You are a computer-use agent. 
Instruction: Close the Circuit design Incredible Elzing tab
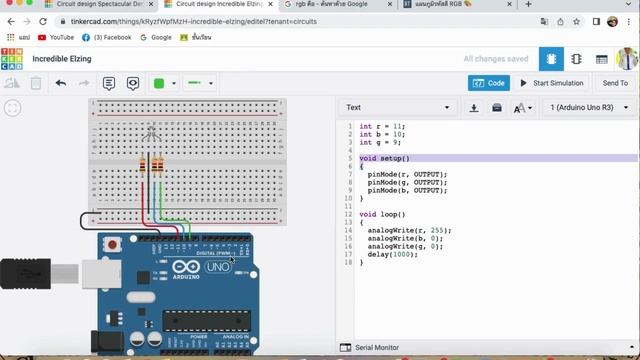click(x=270, y=4)
